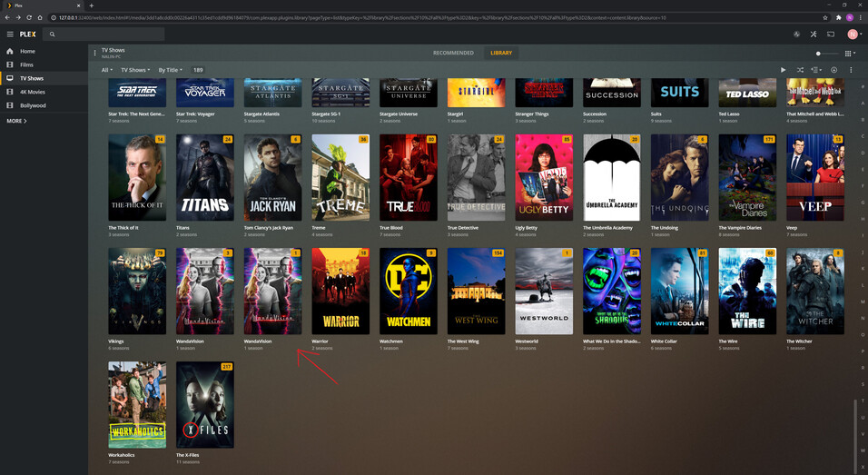The width and height of the screenshot is (868, 475).
Task: Switch to the Library tab
Action: 501,54
